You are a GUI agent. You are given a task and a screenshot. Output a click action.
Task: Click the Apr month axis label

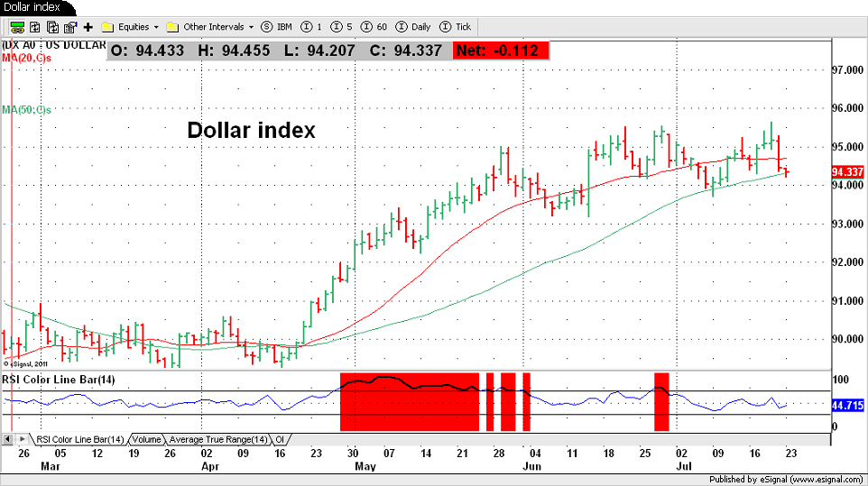(x=210, y=467)
